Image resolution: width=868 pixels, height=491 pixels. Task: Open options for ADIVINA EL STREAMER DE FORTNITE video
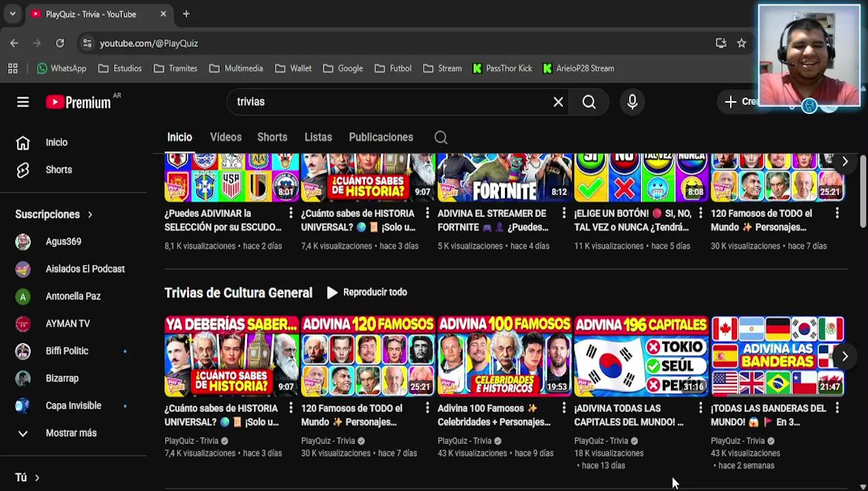(564, 213)
